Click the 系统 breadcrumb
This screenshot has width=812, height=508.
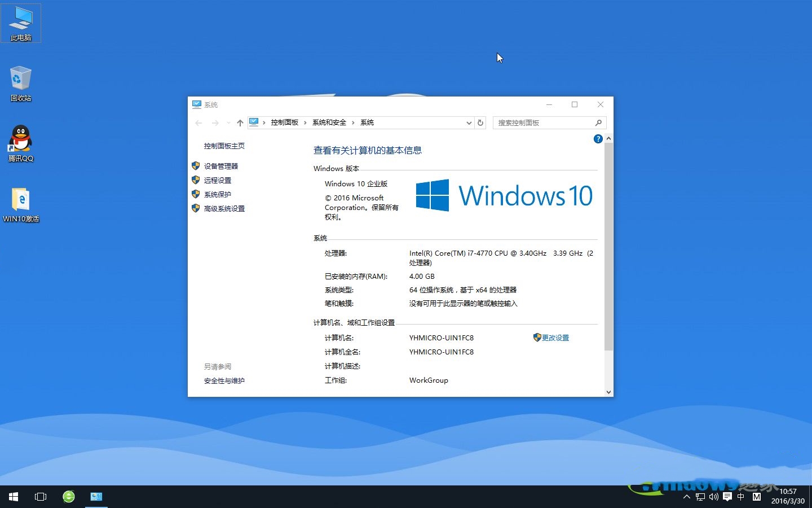(x=367, y=122)
